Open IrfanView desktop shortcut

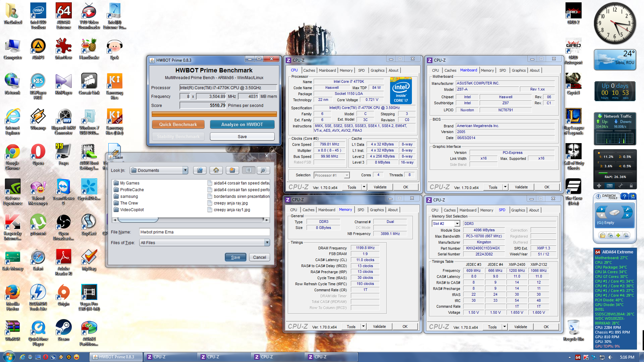tap(63, 49)
